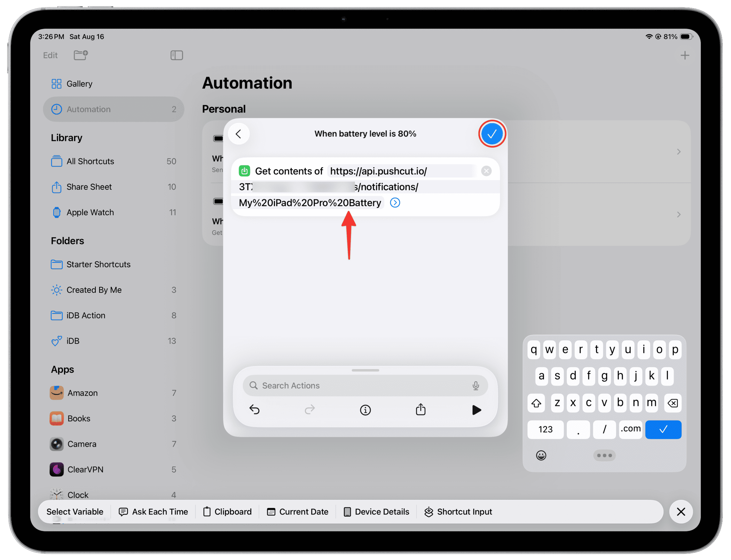Screen dimensions: 731x560
Task: Tap the redo arrow
Action: 309,410
